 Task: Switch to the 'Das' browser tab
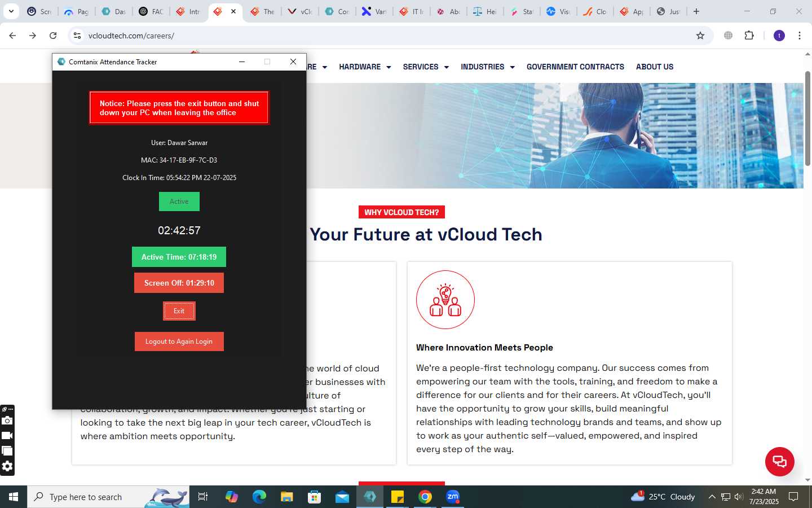113,11
